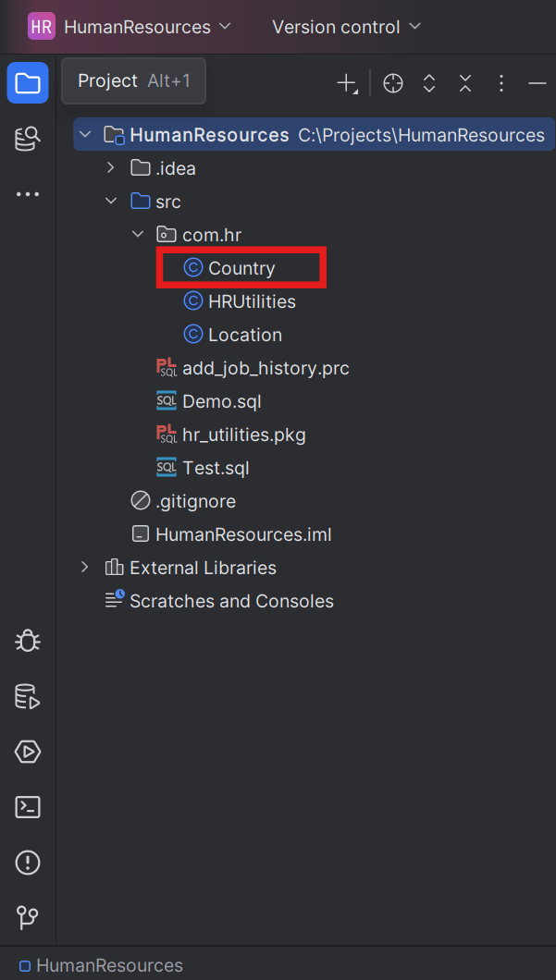This screenshot has height=980, width=556.
Task: Expand the .idea folder
Action: 110,167
